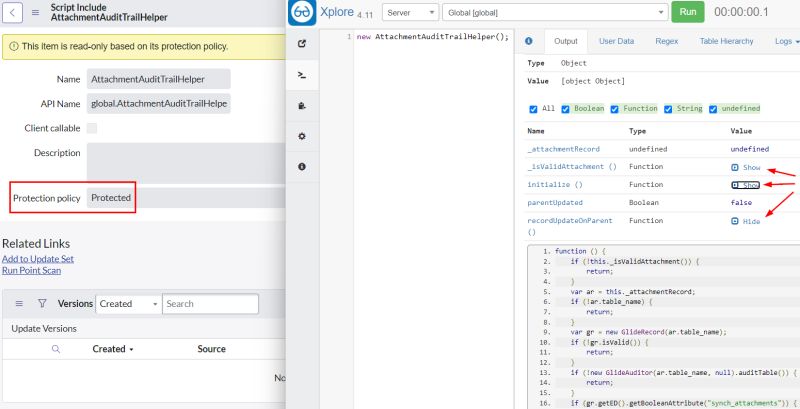Viewport: 800px width, 409px height.
Task: Click the green Run button
Action: (688, 12)
